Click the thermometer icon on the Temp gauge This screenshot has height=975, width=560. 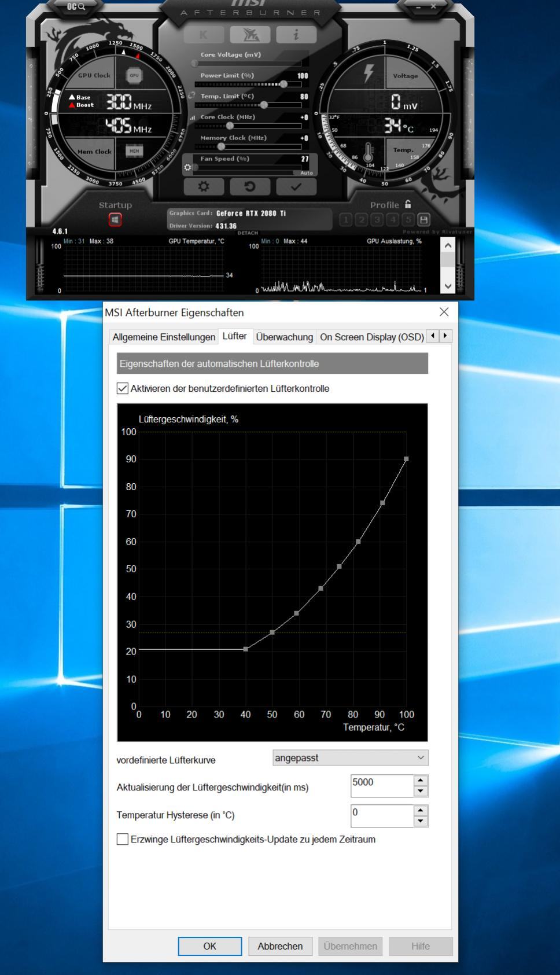[369, 153]
